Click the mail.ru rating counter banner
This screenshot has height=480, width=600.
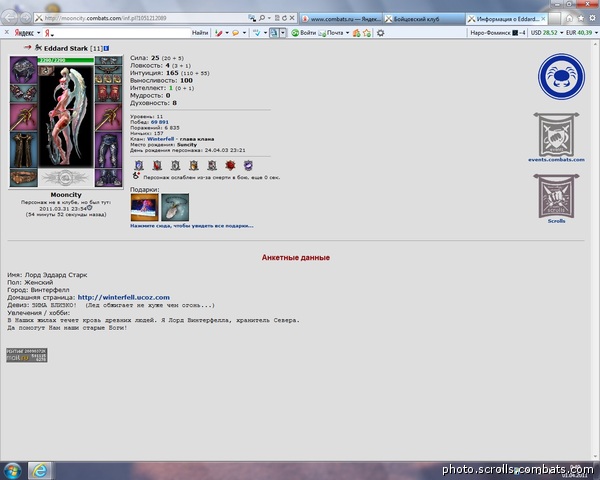point(26,355)
